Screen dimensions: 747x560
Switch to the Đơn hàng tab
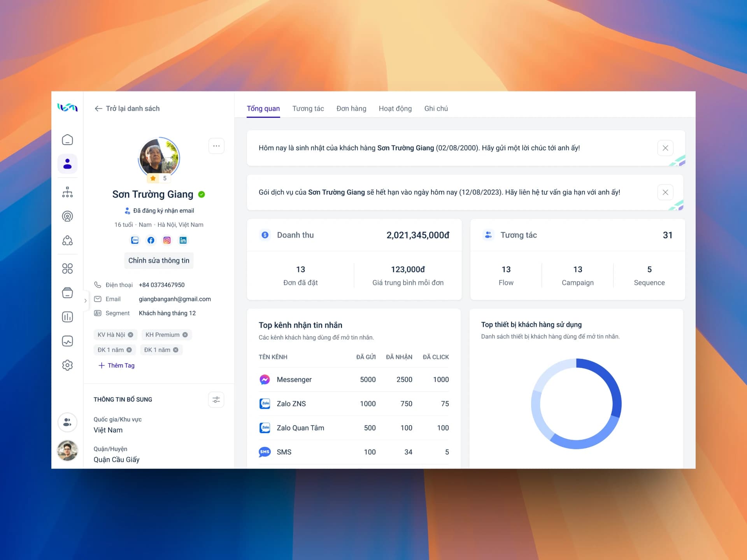[351, 108]
